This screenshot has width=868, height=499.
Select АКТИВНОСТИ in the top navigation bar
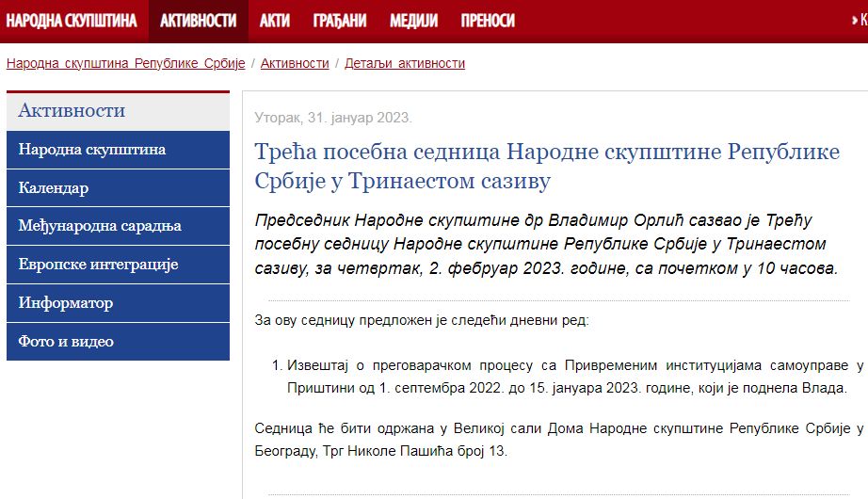tap(198, 21)
